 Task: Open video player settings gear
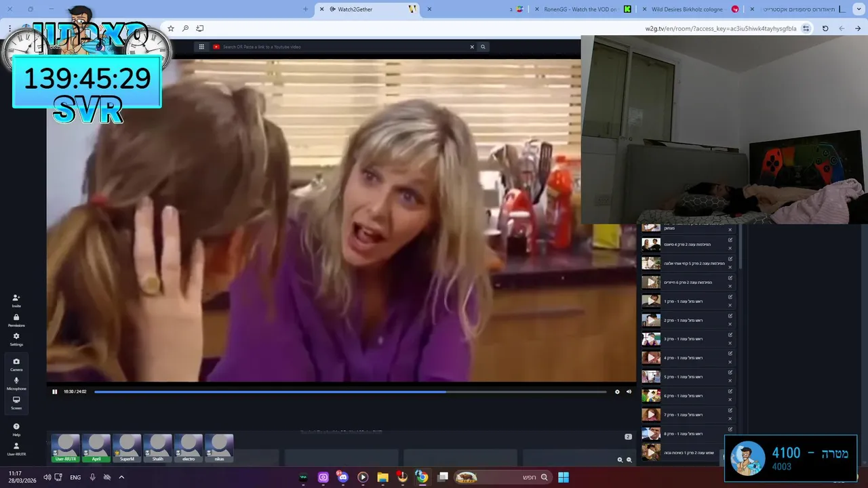(x=617, y=392)
